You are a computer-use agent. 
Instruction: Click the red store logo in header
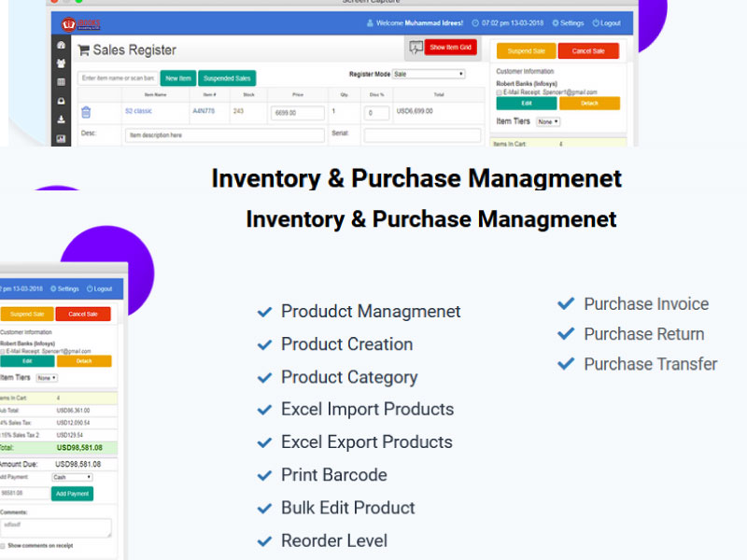pyautogui.click(x=69, y=23)
